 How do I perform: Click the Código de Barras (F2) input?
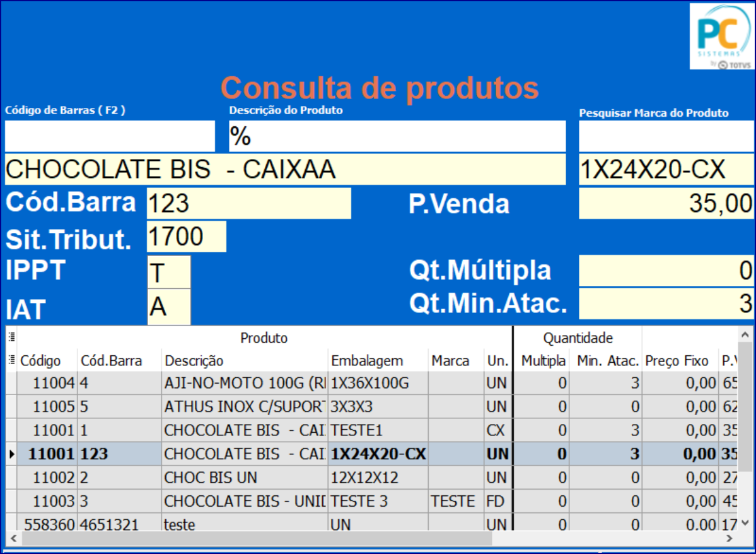tap(110, 136)
